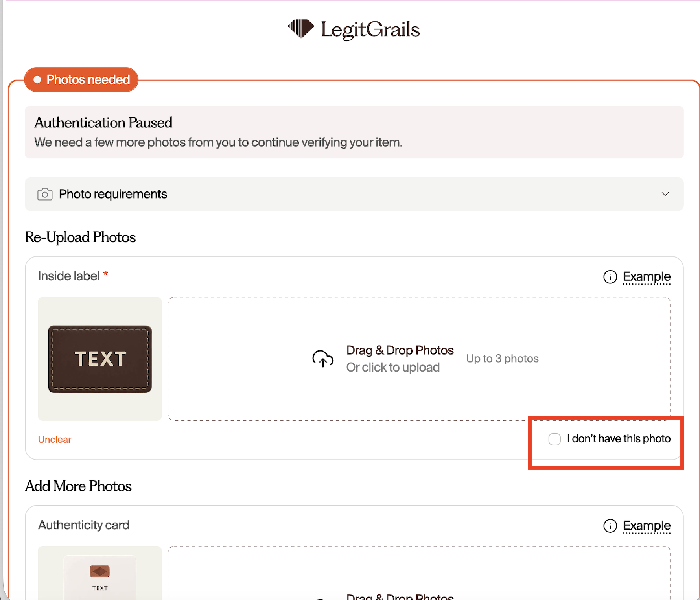700x600 pixels.
Task: Click "Or click to upload" text for Inside label
Action: coord(393,367)
